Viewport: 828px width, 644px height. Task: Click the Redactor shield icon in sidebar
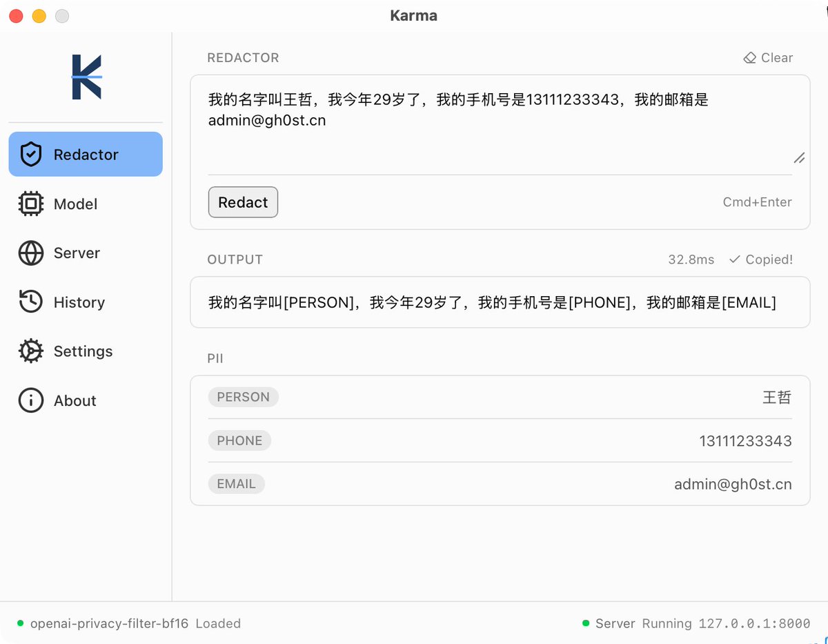(x=31, y=155)
